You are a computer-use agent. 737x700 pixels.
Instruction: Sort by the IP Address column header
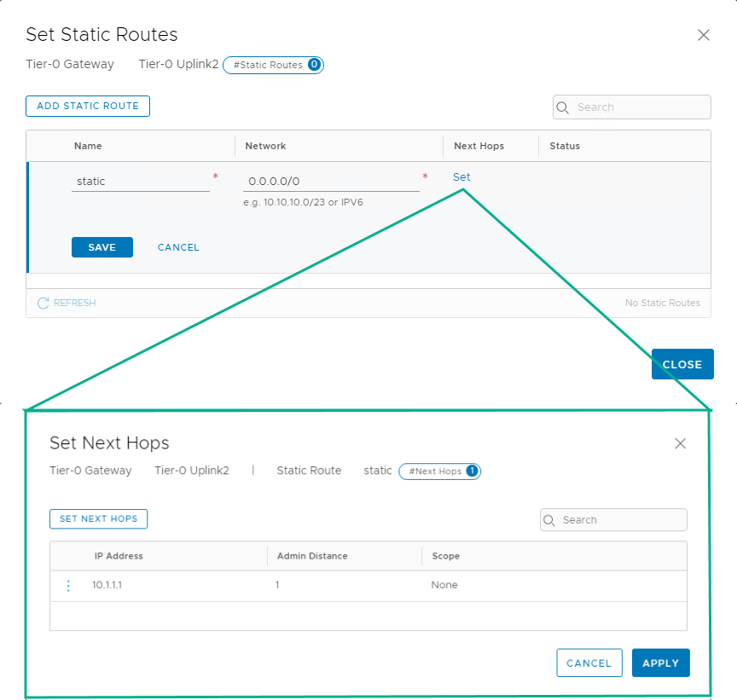click(x=119, y=556)
